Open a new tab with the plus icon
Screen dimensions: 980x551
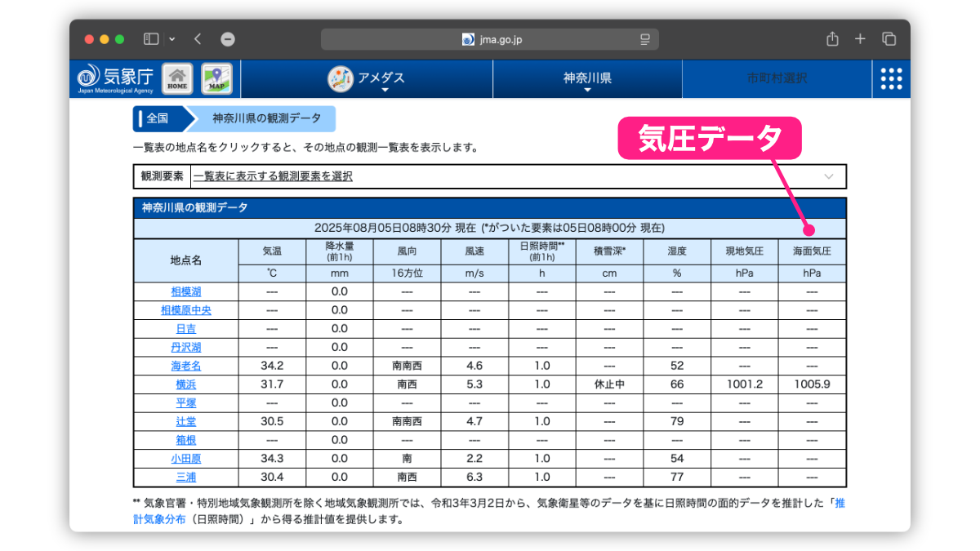pyautogui.click(x=860, y=38)
